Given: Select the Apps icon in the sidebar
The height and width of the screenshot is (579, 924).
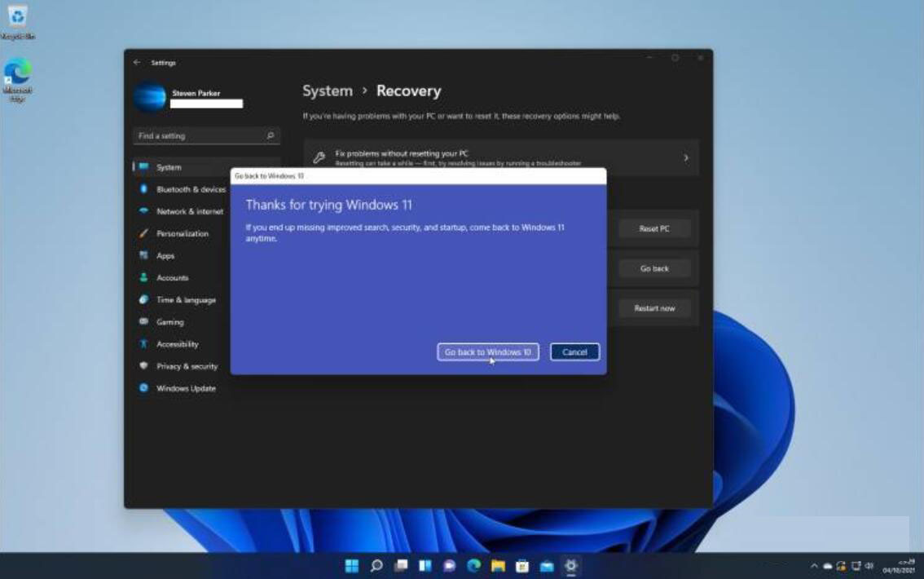Looking at the screenshot, I should [144, 255].
